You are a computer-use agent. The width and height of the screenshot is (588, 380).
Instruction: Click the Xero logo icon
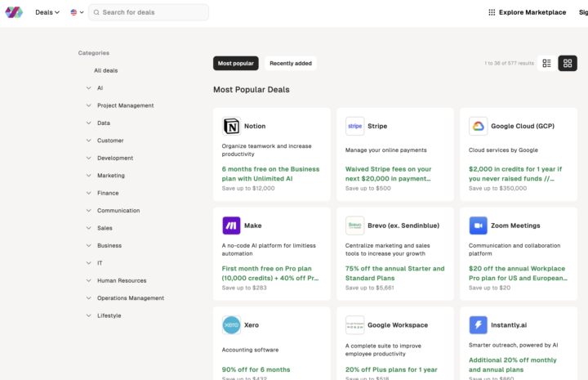click(231, 325)
